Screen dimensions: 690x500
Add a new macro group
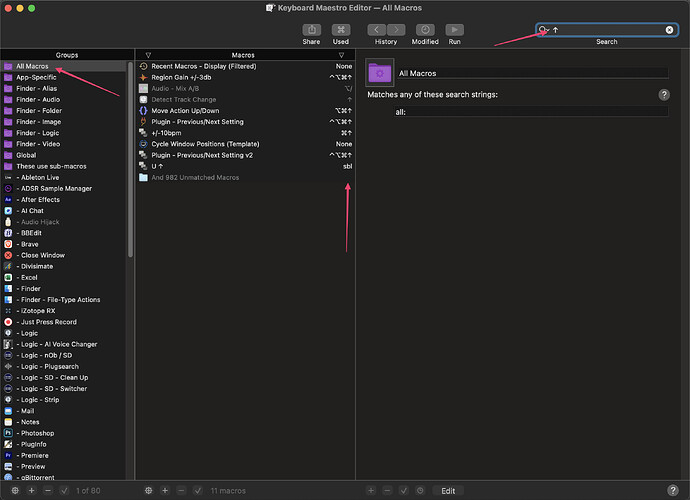pyautogui.click(x=32, y=490)
